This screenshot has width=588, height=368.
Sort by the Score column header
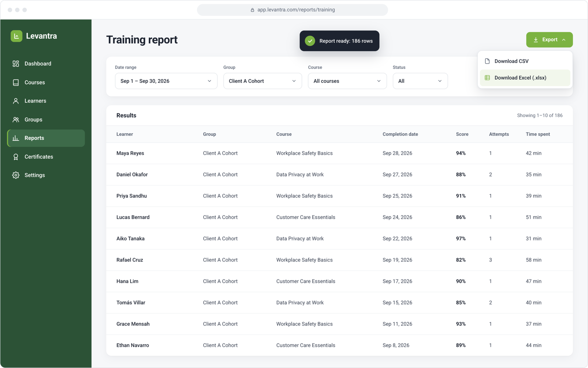[462, 134]
